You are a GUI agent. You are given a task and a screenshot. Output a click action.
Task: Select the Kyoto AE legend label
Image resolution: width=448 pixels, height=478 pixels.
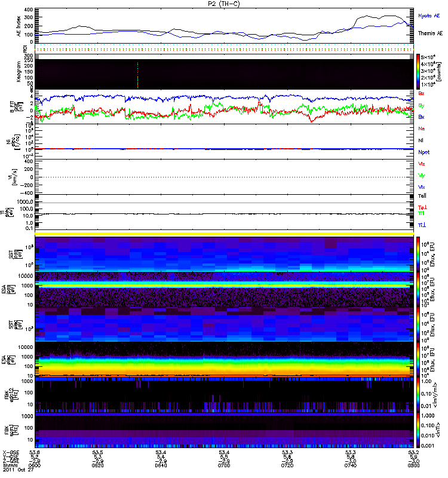[429, 16]
